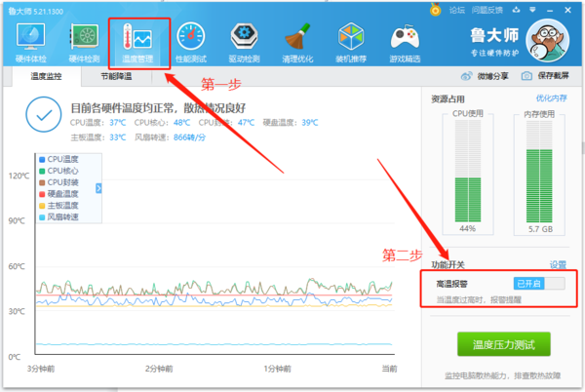Screen dimensions: 585x392
Task: Click the CPU使用 usage bar
Action: tap(467, 171)
